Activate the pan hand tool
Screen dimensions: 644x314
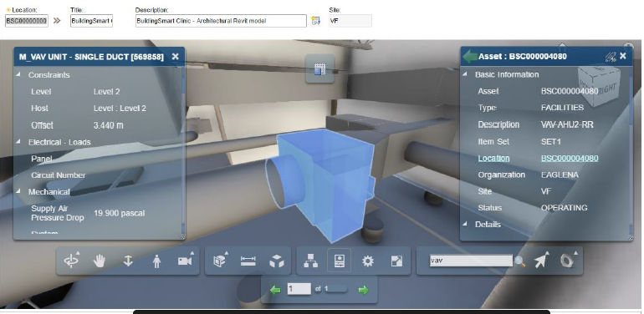(100, 261)
